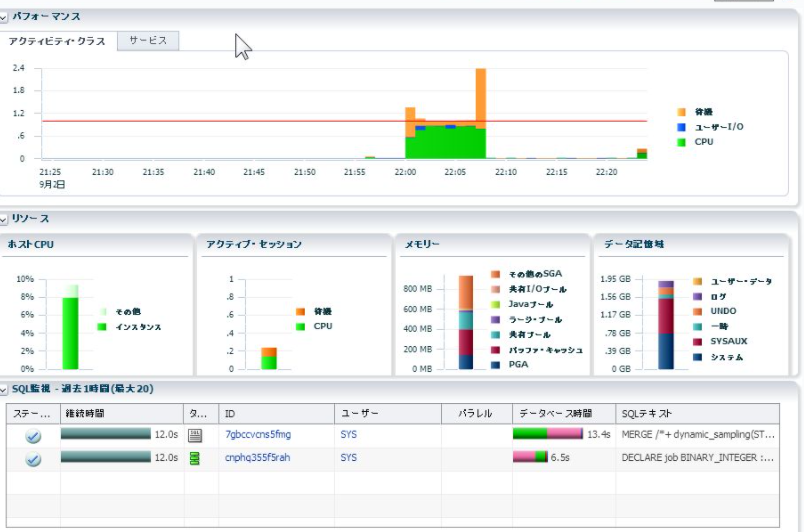Click the バッファ・キャッシュ legend icon in メモリー

point(496,350)
